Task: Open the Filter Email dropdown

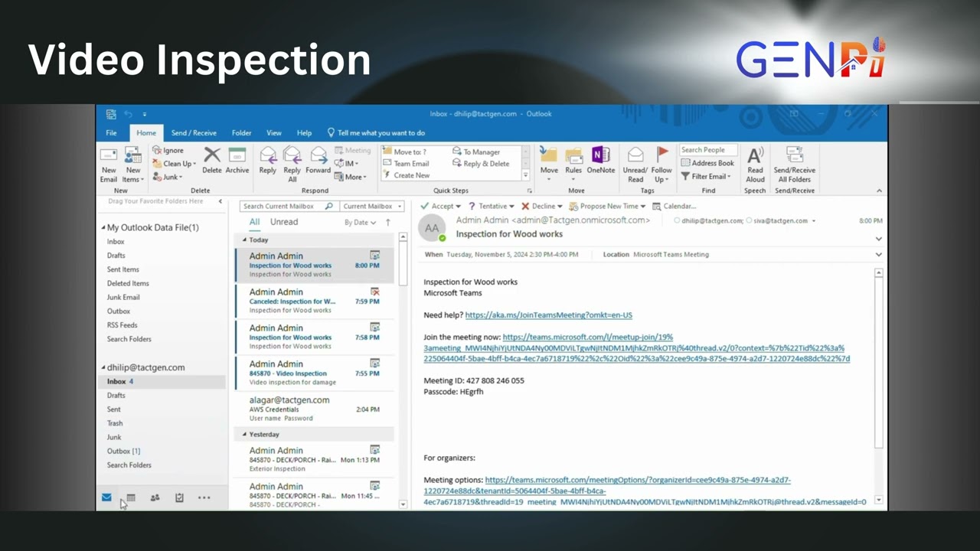Action: [x=706, y=177]
